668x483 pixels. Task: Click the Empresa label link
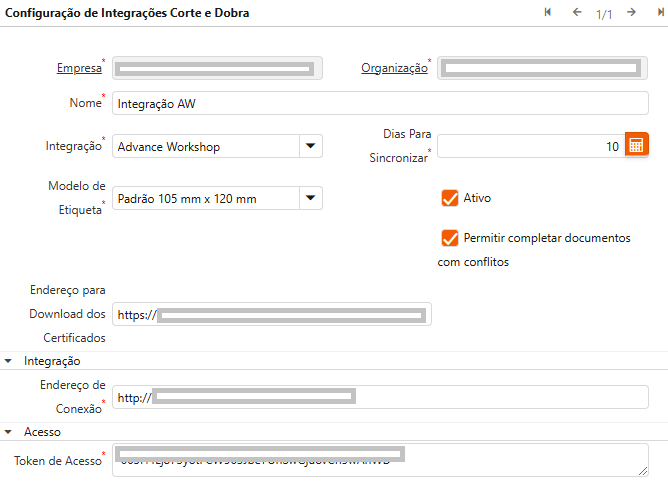click(x=77, y=68)
